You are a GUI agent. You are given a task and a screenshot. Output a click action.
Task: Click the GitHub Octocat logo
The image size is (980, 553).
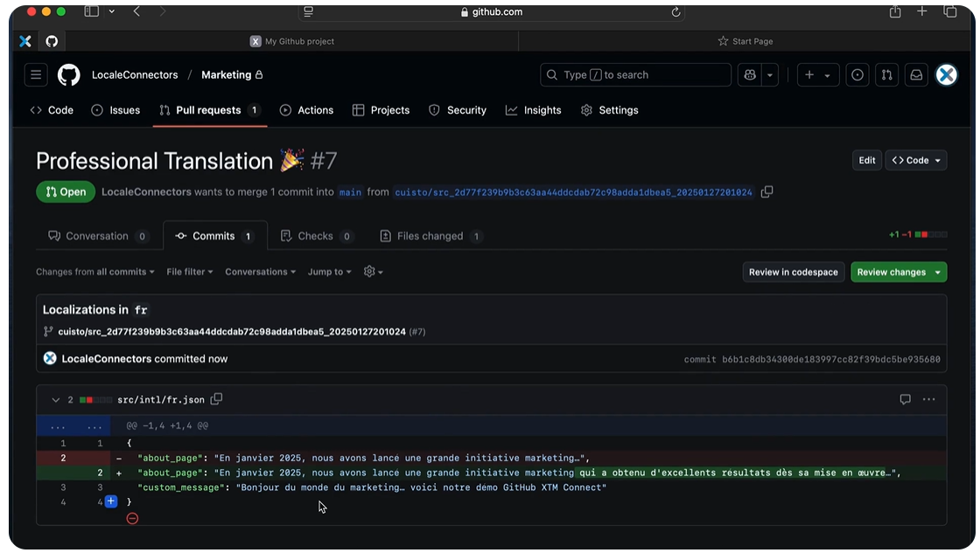pos(69,75)
